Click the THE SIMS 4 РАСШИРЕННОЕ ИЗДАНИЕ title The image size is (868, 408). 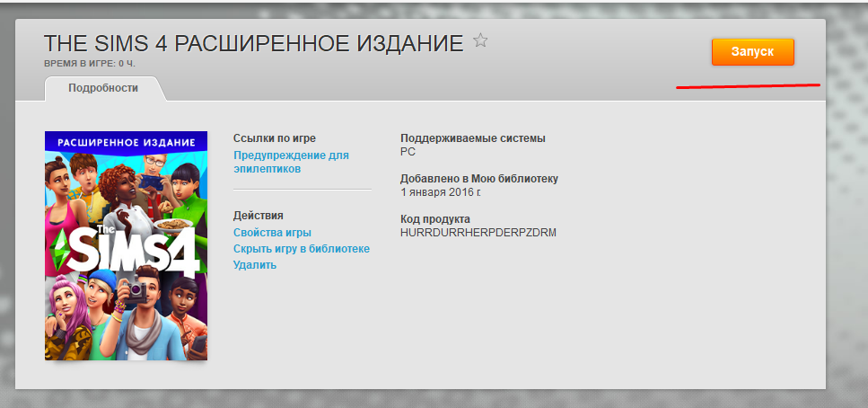click(x=254, y=44)
